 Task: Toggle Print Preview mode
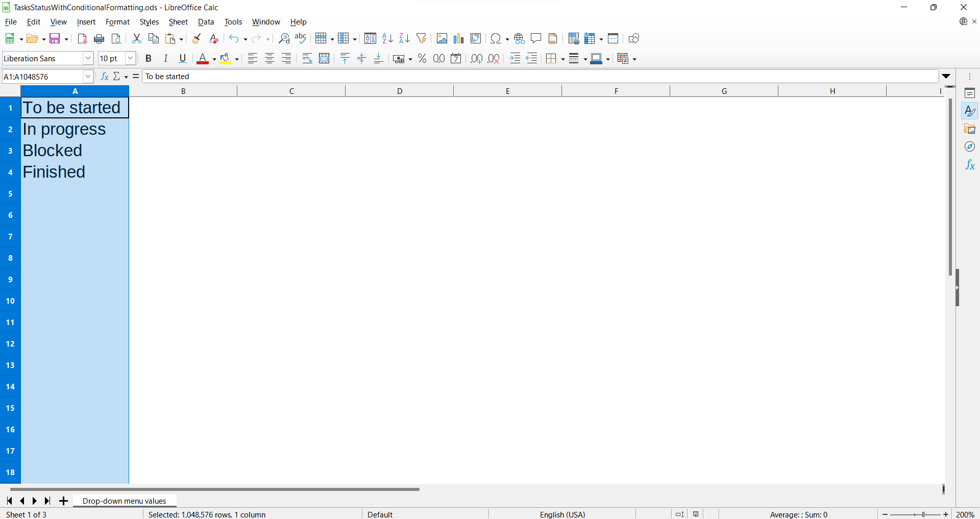point(116,39)
